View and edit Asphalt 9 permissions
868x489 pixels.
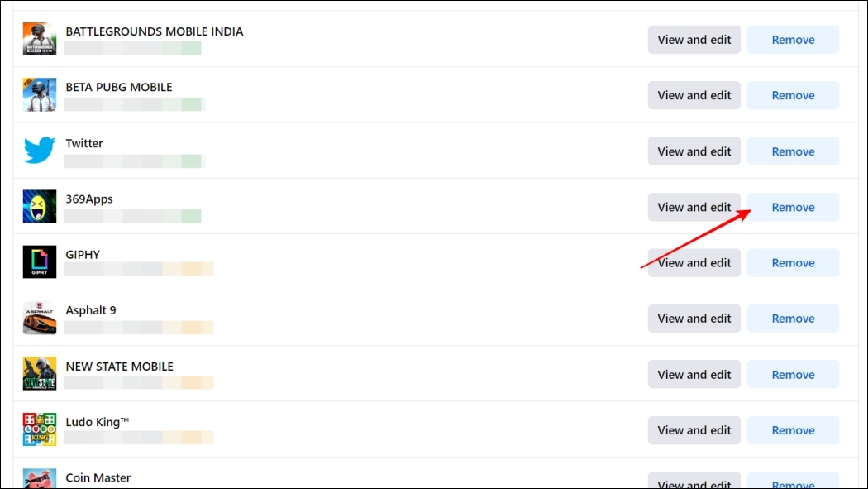pyautogui.click(x=694, y=319)
